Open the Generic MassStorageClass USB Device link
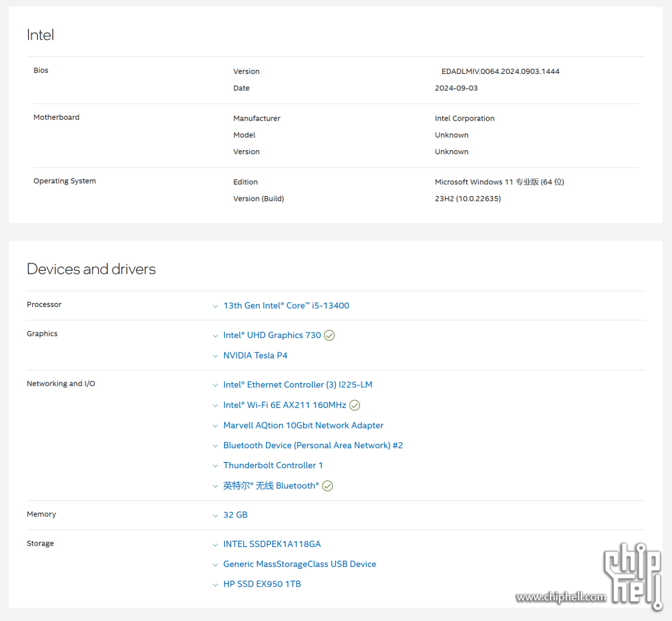 300,564
